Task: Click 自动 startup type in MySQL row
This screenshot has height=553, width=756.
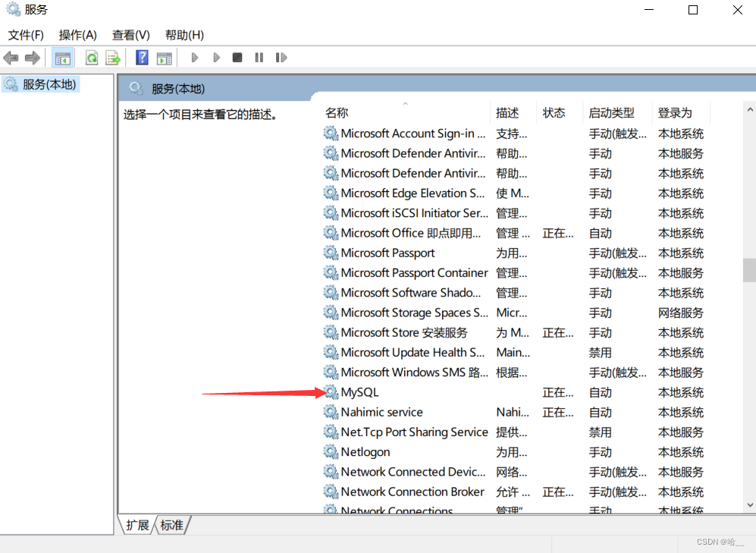Action: [x=601, y=392]
